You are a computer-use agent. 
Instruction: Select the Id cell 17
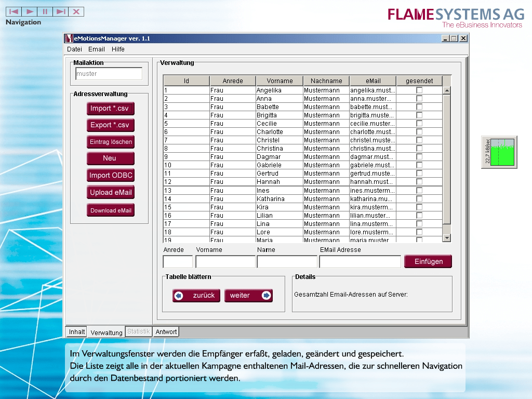[187, 224]
